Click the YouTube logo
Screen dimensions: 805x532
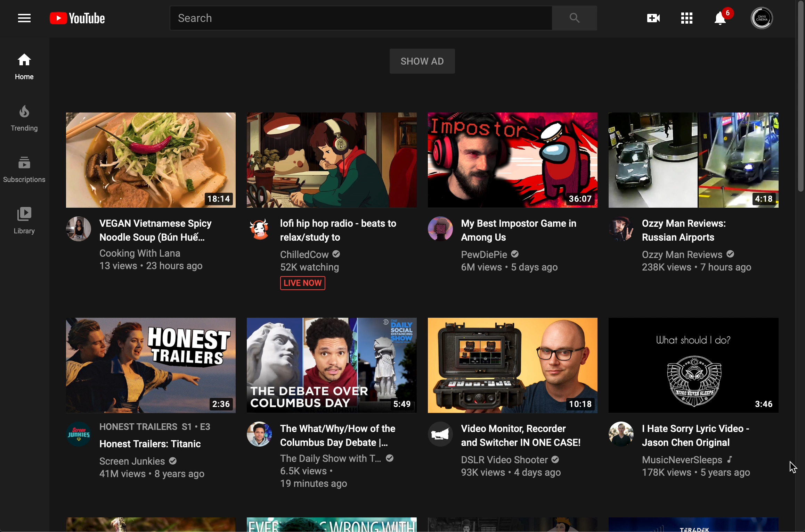(x=77, y=18)
